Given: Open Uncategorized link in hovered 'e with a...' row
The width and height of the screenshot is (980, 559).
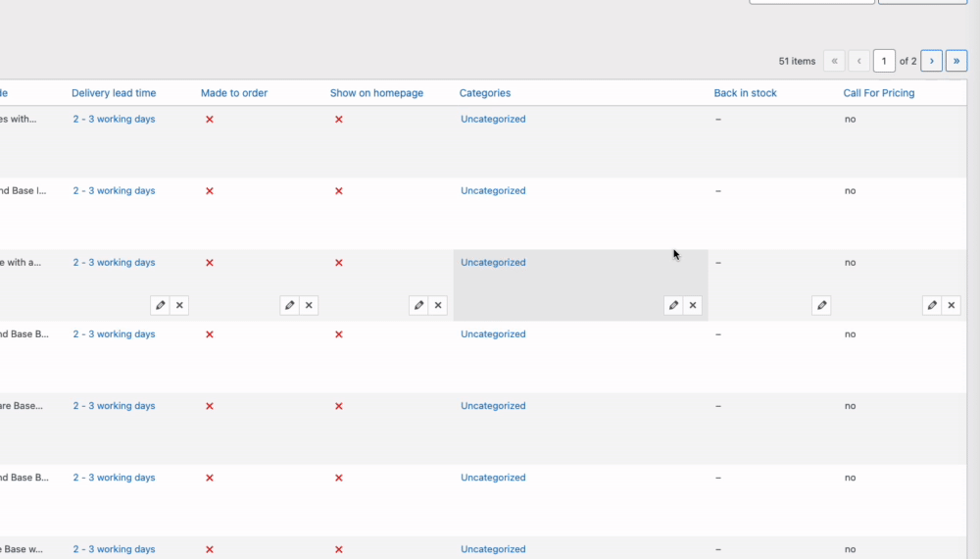Looking at the screenshot, I should tap(493, 262).
